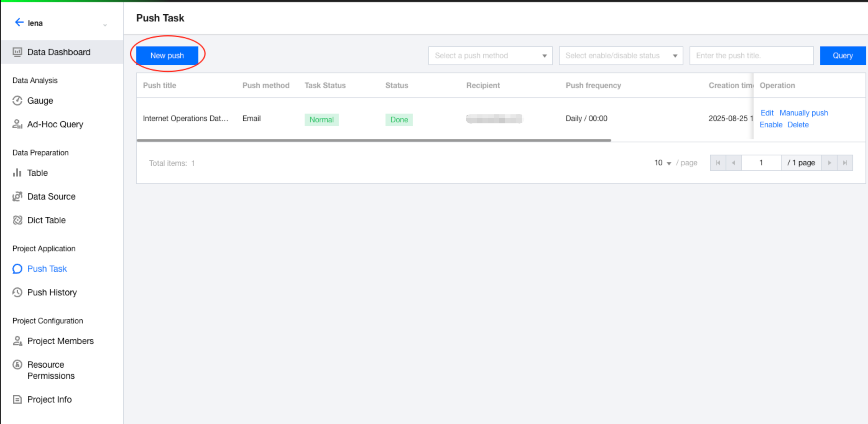The height and width of the screenshot is (424, 868).
Task: Click the Ad-Hoc Query icon
Action: click(x=17, y=124)
